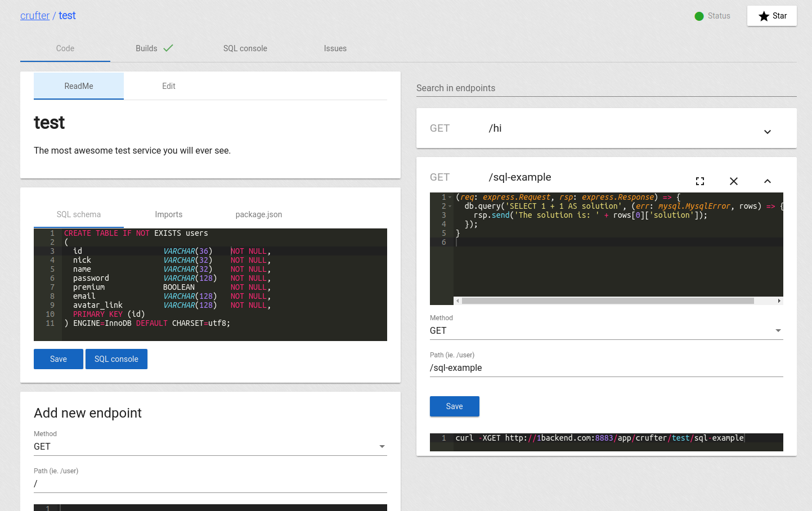This screenshot has width=812, height=511.
Task: Open the crufter user link
Action: [35, 16]
